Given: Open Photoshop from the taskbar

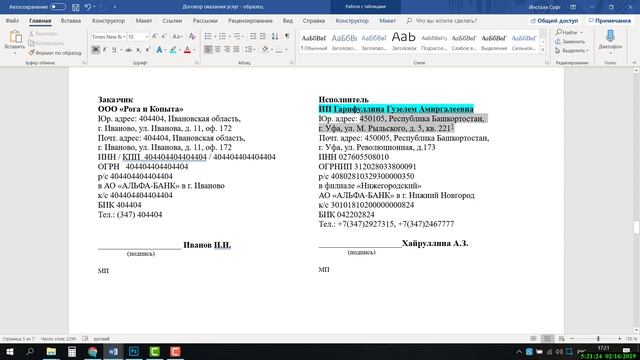Looking at the screenshot, I should [x=134, y=351].
